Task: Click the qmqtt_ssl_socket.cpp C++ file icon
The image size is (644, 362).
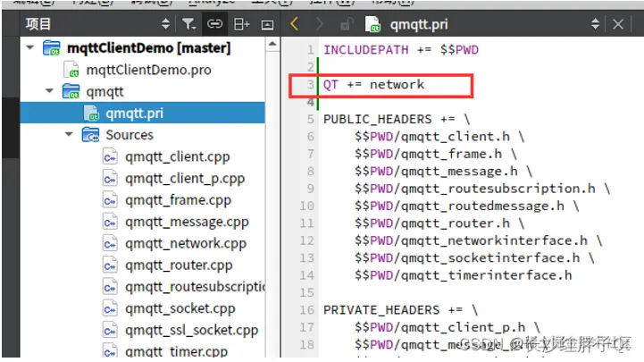Action: pos(110,331)
